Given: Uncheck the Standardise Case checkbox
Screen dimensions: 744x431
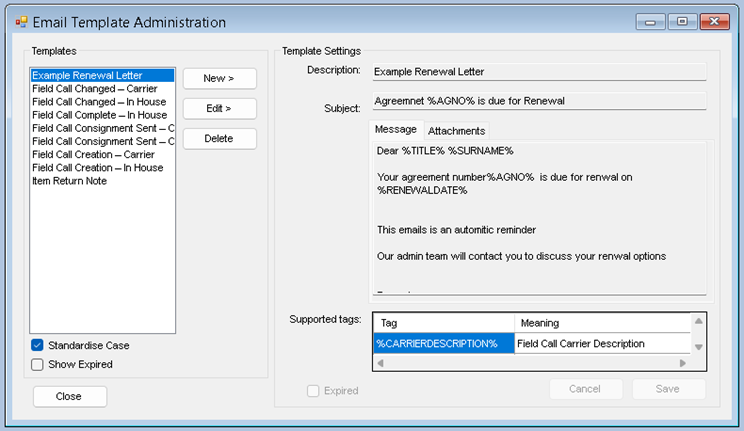Looking at the screenshot, I should tap(37, 345).
